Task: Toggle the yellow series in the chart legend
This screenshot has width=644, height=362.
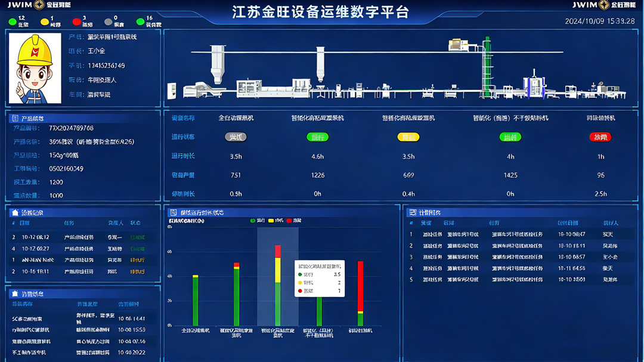Action: [271, 221]
